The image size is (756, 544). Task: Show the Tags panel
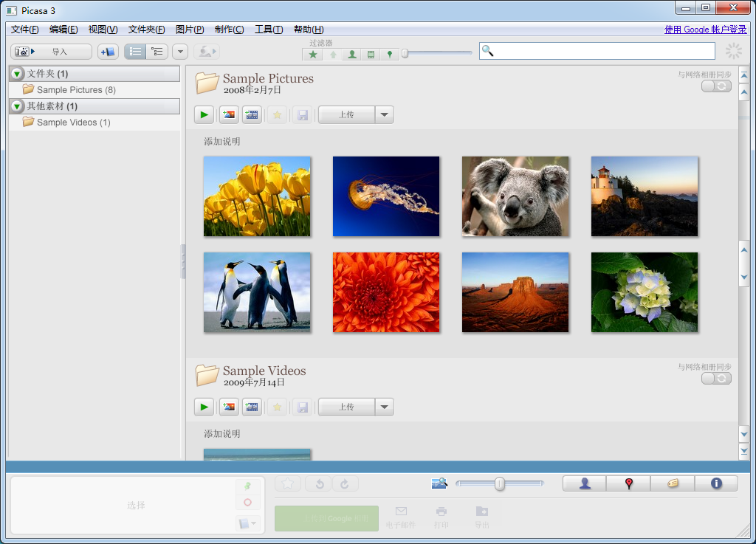click(672, 483)
